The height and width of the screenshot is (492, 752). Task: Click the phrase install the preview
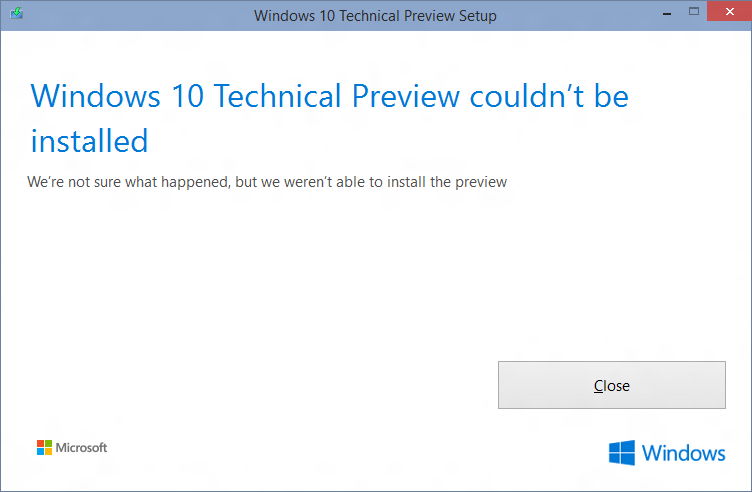point(447,182)
